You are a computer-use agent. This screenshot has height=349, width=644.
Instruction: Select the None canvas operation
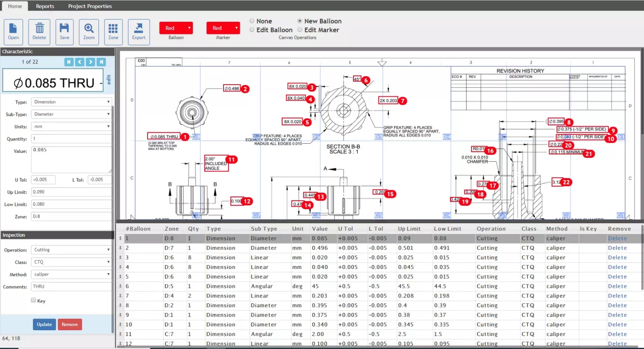(252, 21)
